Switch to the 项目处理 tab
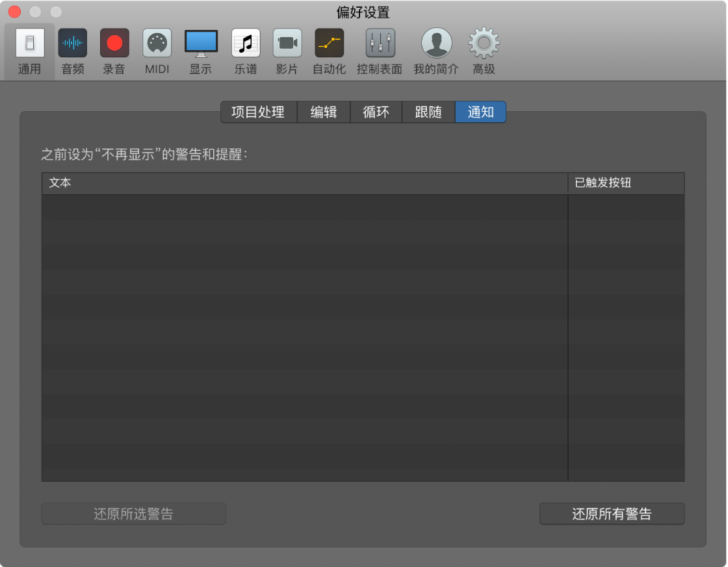 pyautogui.click(x=258, y=112)
